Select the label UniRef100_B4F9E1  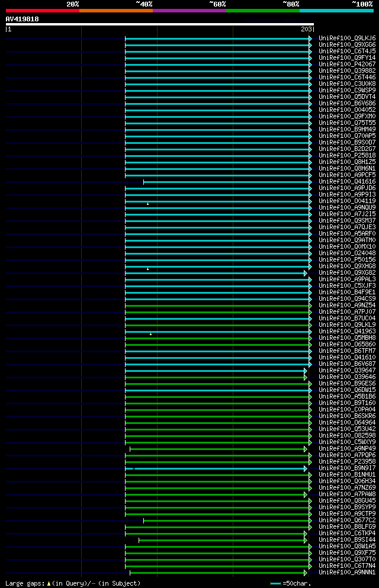pos(347,293)
